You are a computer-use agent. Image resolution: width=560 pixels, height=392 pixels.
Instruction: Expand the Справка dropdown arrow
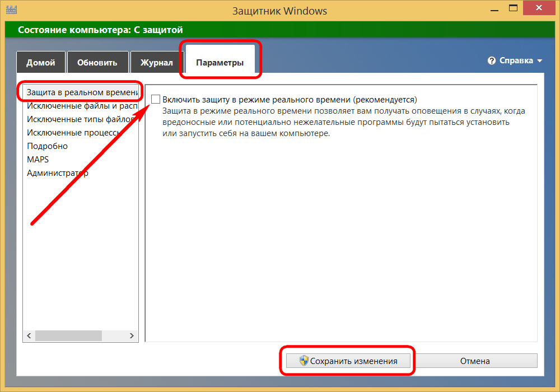[x=539, y=61]
